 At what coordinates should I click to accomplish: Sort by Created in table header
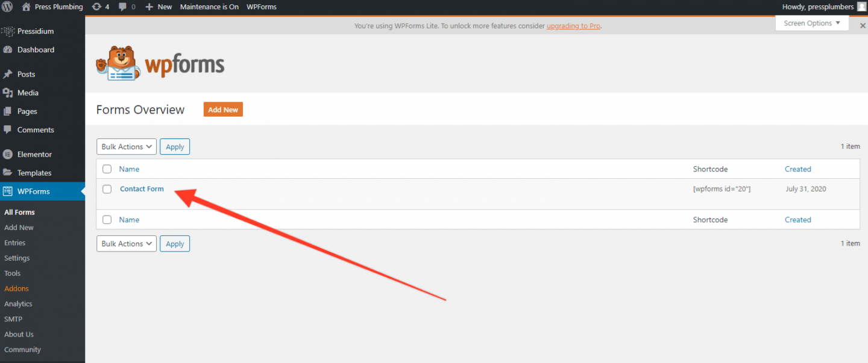pos(798,169)
